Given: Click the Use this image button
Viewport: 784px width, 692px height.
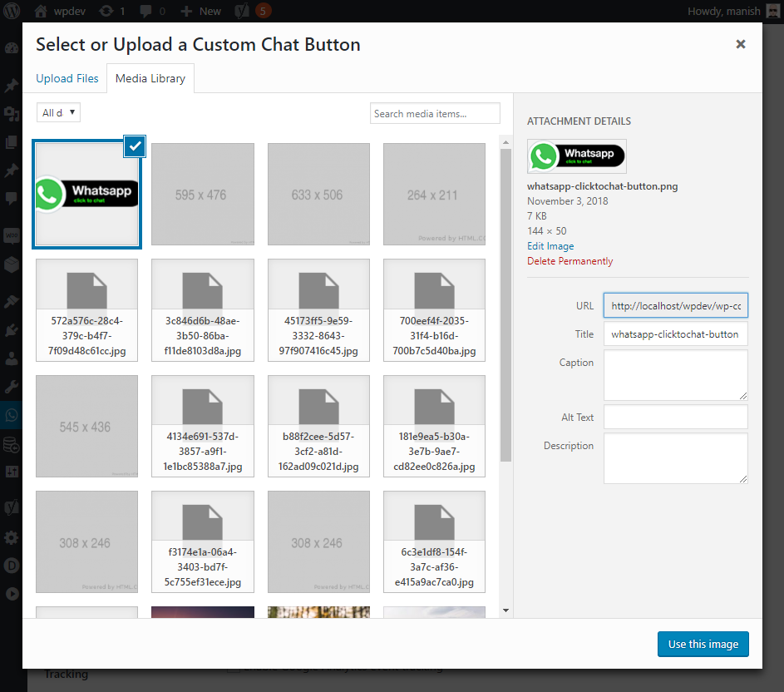Looking at the screenshot, I should (703, 644).
